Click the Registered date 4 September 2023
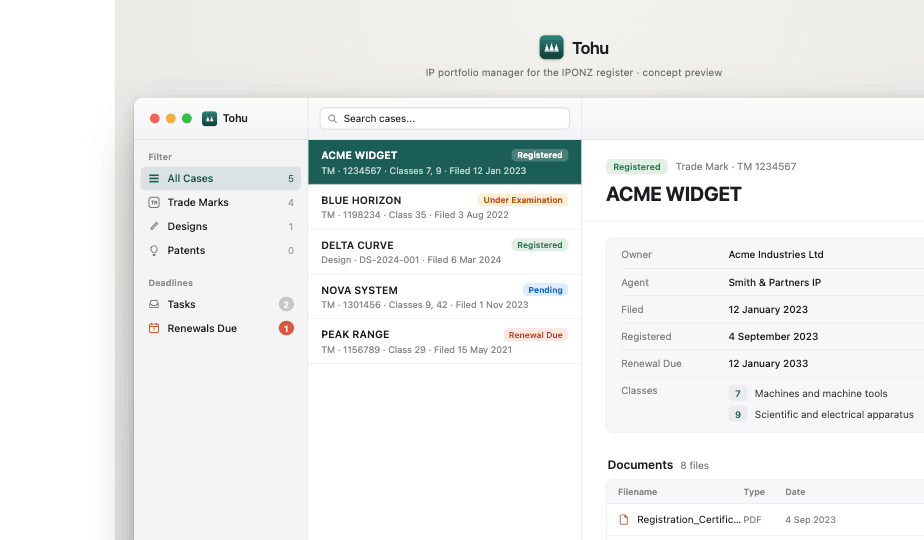This screenshot has width=924, height=540. tap(773, 337)
